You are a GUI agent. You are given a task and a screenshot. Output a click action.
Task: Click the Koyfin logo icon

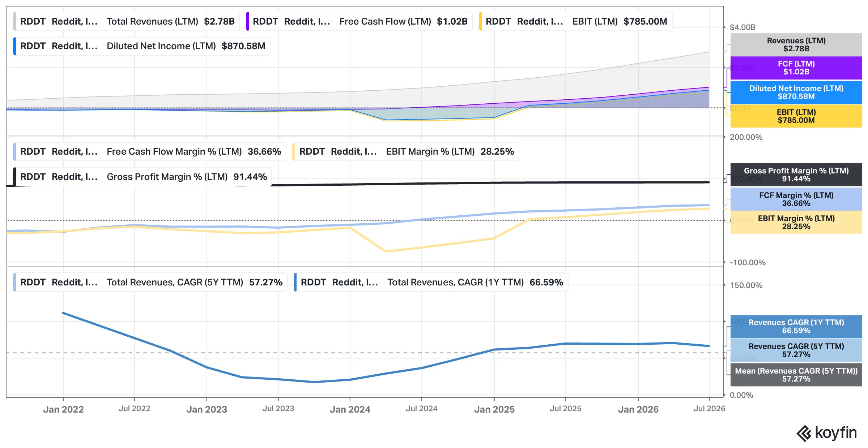click(x=804, y=434)
